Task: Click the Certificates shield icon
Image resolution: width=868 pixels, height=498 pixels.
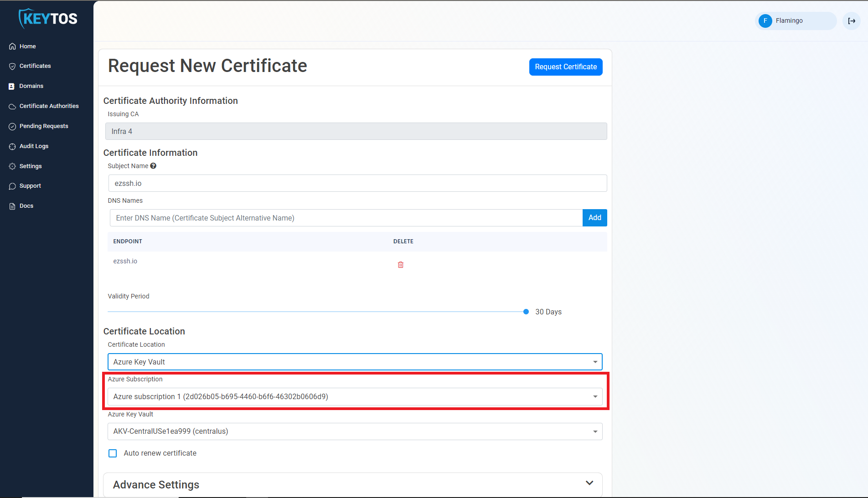Action: 12,66
